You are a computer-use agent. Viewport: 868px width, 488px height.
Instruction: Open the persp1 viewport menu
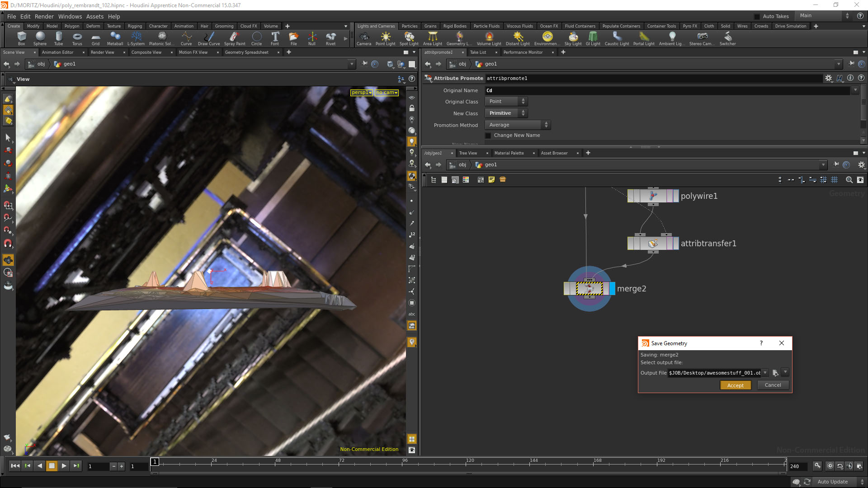(x=362, y=93)
